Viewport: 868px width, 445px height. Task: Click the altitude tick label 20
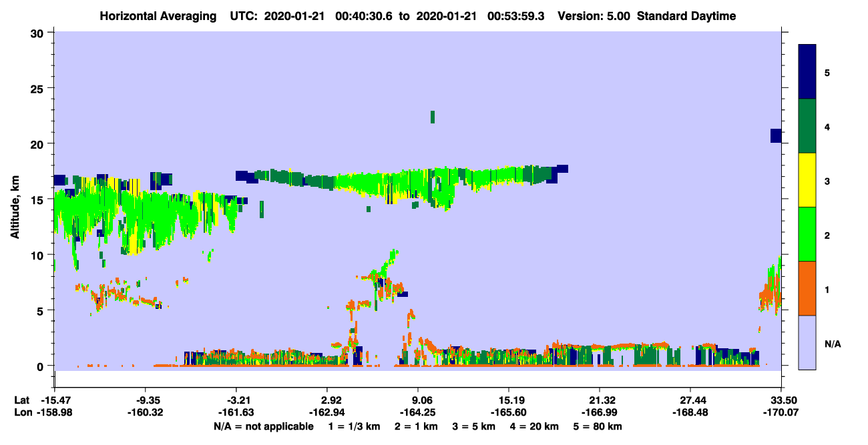pos(38,143)
